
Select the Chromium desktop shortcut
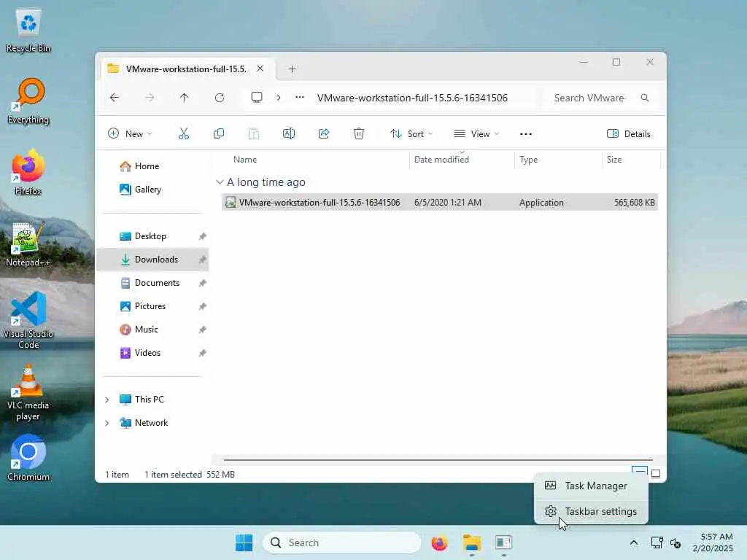pos(28,458)
